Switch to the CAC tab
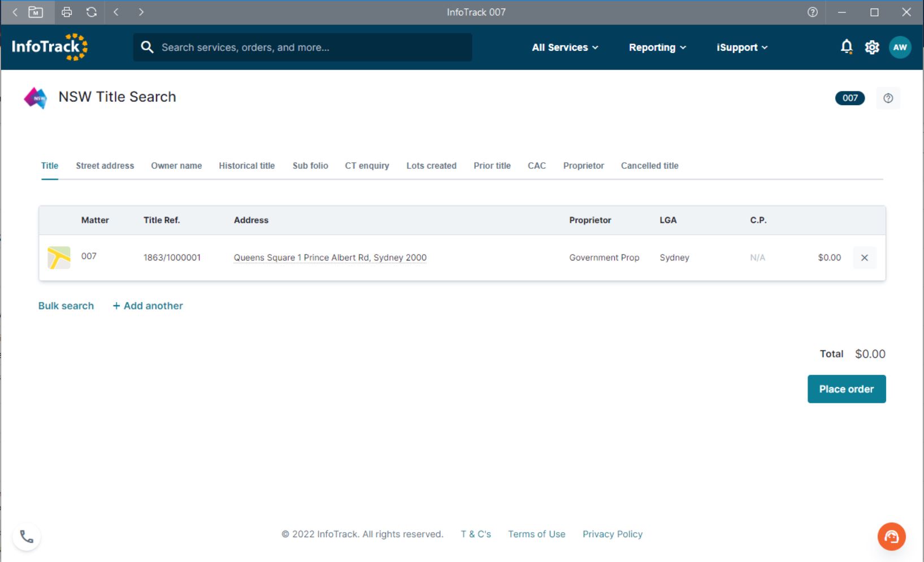 point(537,165)
